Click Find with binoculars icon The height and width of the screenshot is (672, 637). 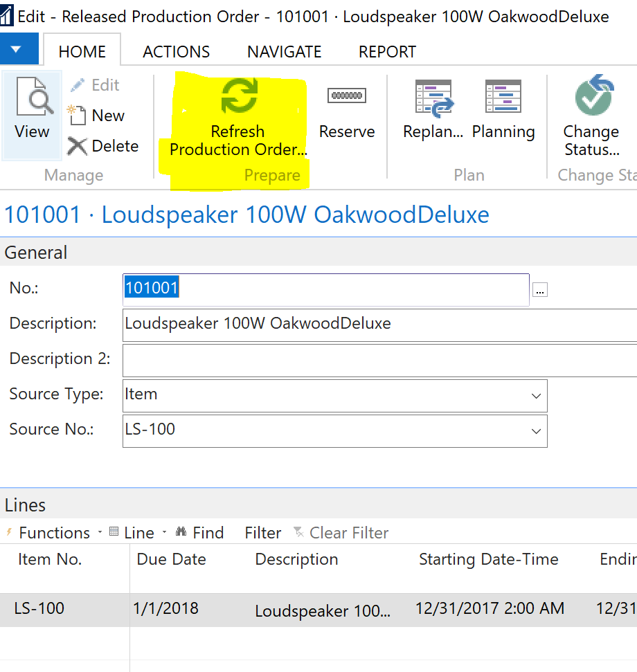tap(200, 533)
